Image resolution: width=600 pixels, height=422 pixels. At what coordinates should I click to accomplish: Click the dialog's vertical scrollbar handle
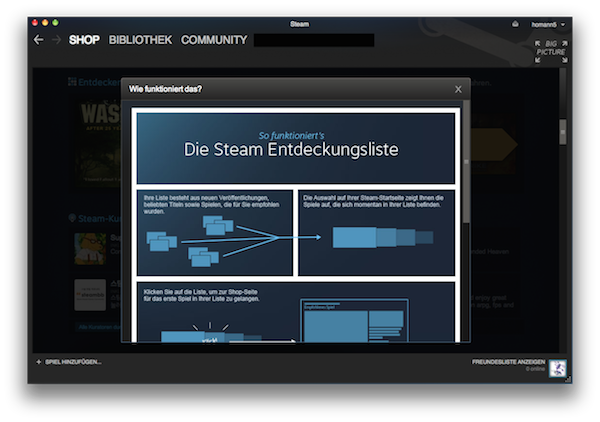(466, 161)
